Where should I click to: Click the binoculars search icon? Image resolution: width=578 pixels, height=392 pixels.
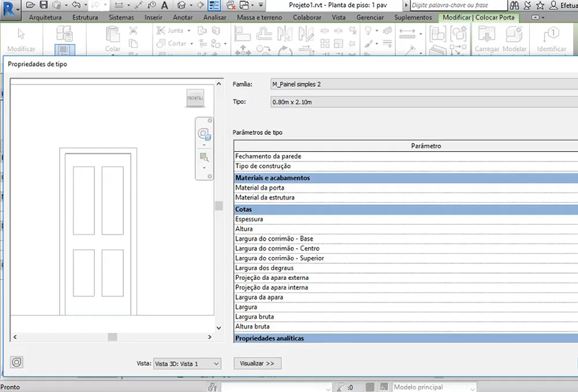(515, 5)
